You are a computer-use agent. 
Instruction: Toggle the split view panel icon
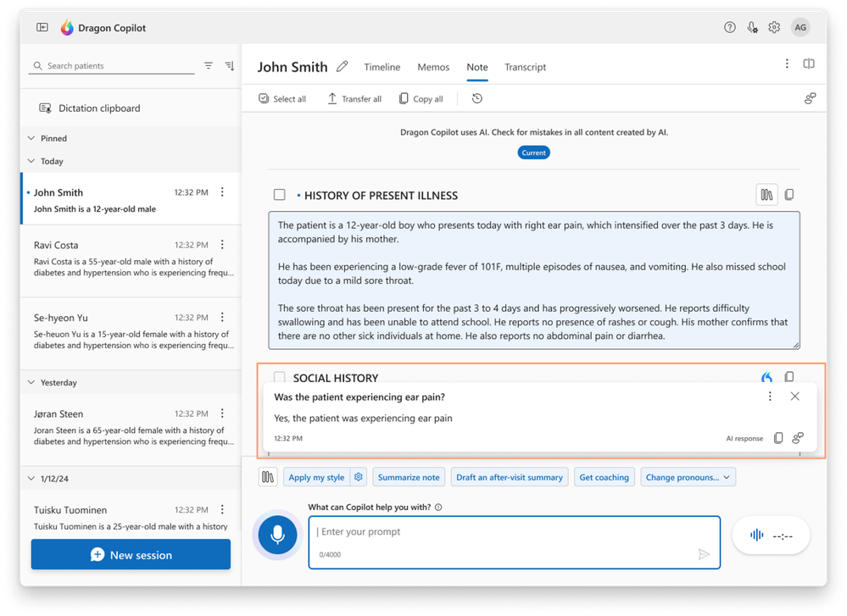point(809,64)
